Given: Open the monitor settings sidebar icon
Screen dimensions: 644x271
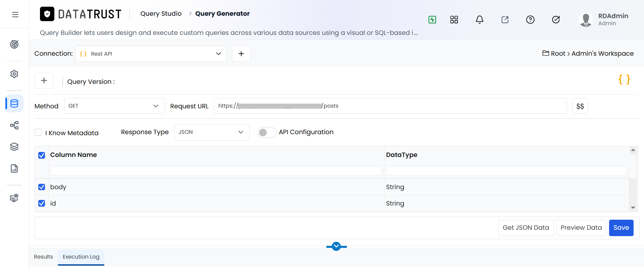Looking at the screenshot, I should pos(14,198).
